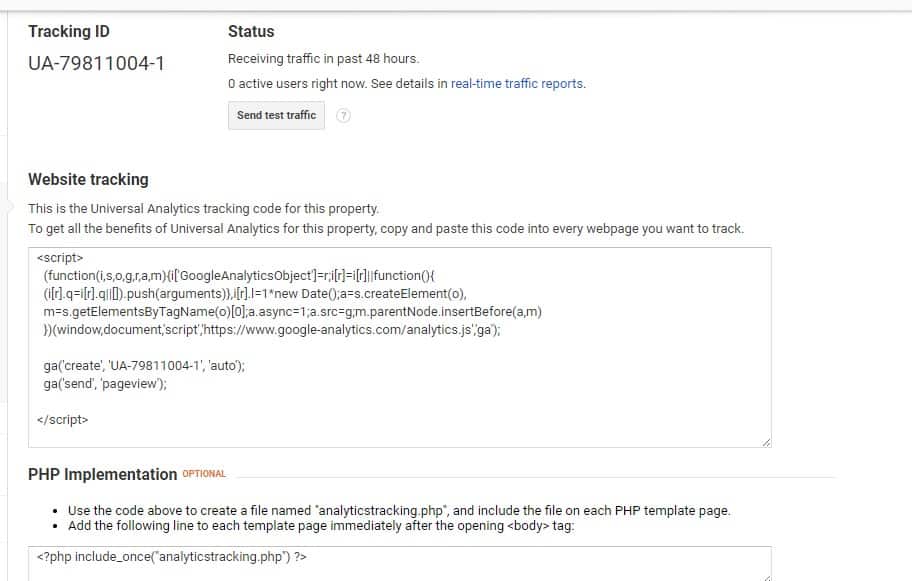Click the google-analytics.com/analytics.js URL line
Viewport: 912px width, 581px height.
click(272, 330)
